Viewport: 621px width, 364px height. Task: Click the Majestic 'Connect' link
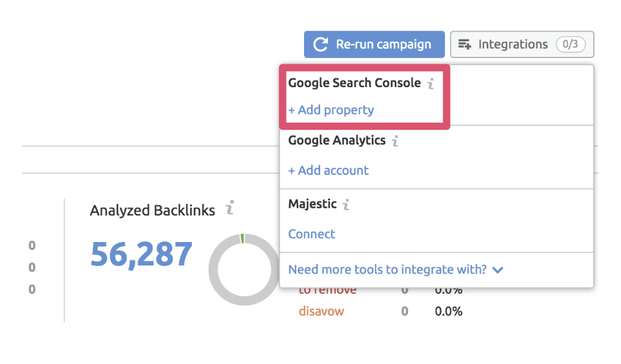(312, 234)
